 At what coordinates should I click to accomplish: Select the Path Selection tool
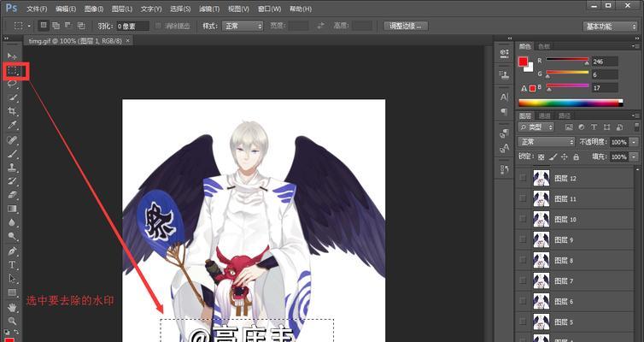(x=12, y=279)
